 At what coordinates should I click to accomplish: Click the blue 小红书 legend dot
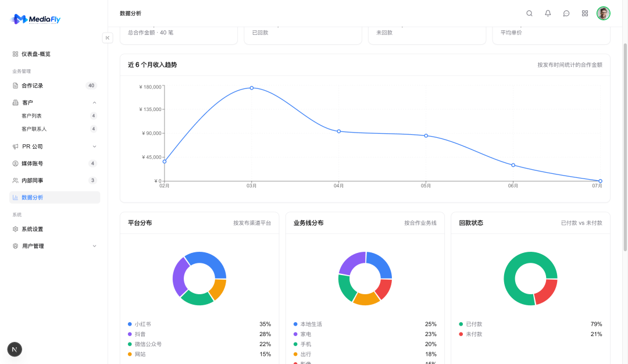point(130,324)
